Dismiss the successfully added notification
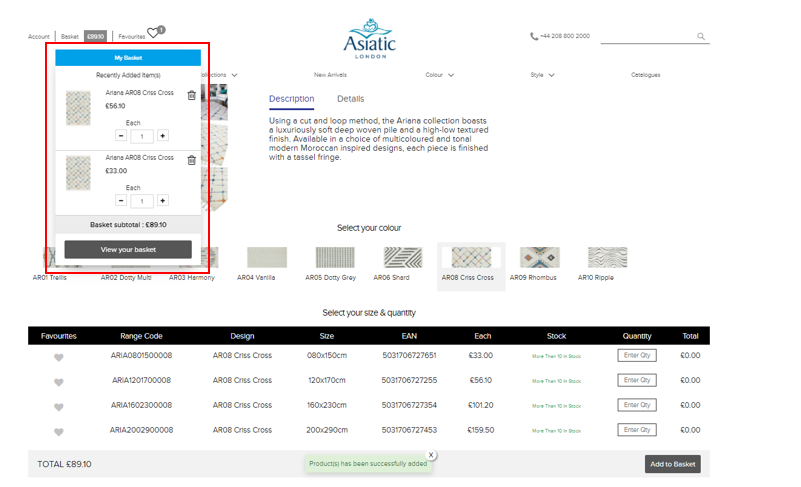 pos(431,455)
